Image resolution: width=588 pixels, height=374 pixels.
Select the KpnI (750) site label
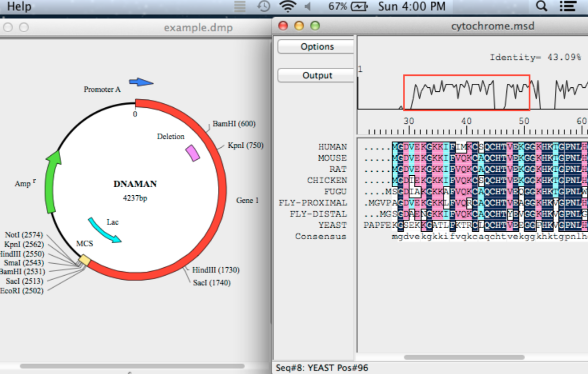tap(245, 145)
